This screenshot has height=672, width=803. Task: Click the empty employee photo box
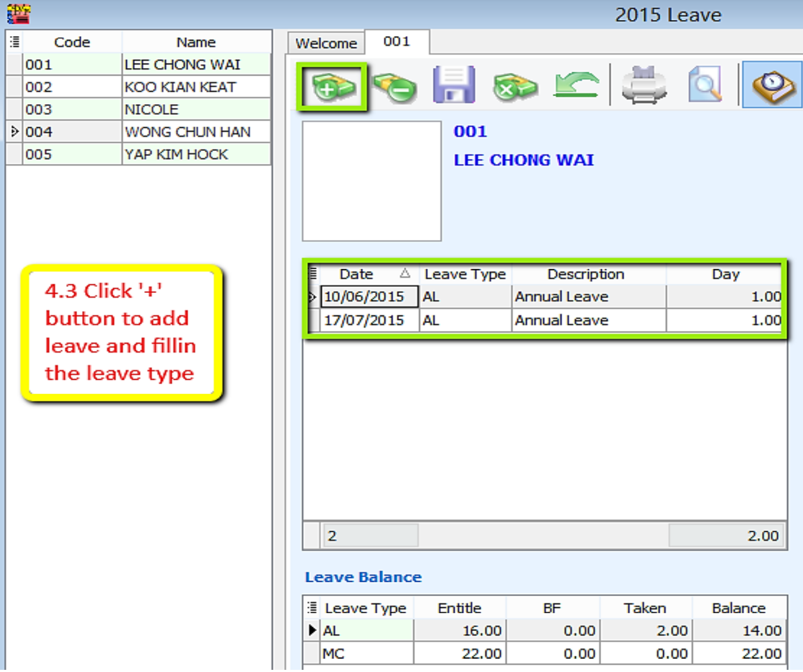pos(371,181)
